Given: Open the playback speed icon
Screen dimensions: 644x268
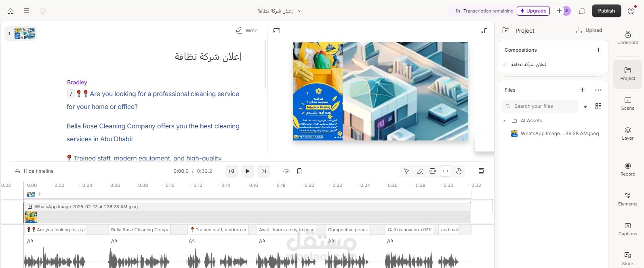Looking at the screenshot, I should [286, 171].
